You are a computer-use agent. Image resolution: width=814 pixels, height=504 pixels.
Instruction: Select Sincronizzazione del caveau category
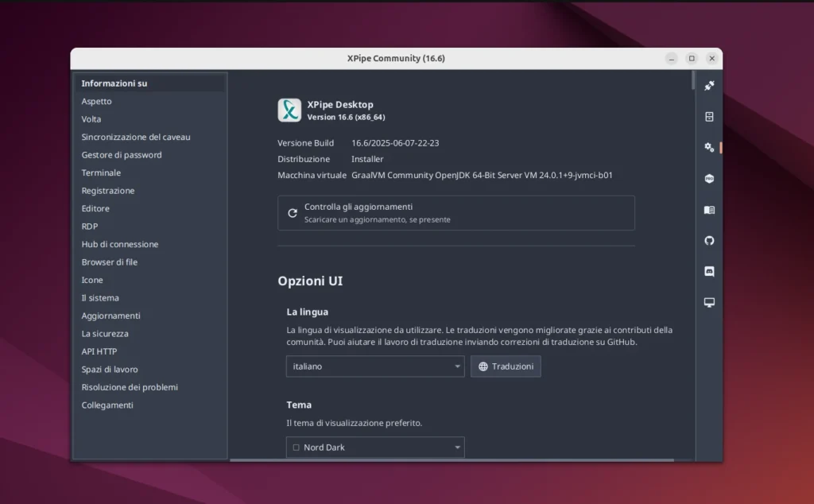click(x=136, y=138)
